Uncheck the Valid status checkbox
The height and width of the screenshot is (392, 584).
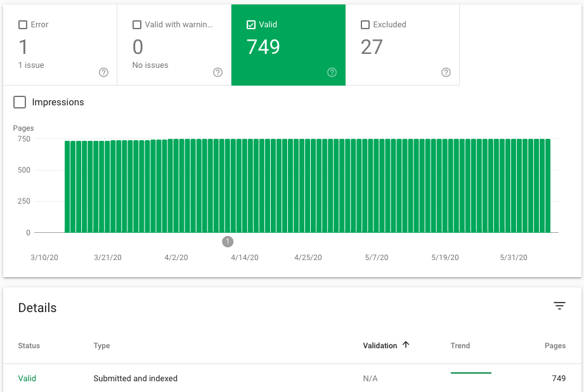point(250,24)
